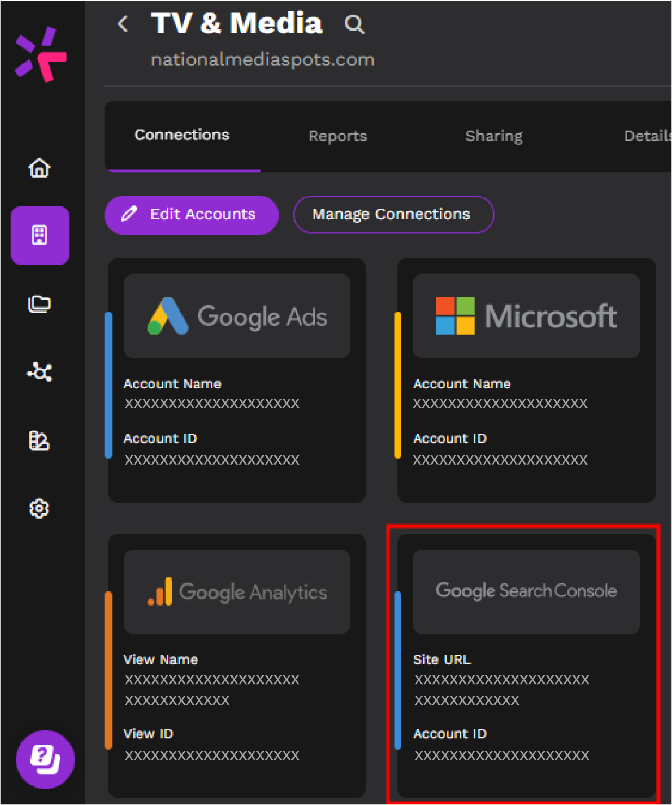Click the Edit Accounts button

coord(192,215)
